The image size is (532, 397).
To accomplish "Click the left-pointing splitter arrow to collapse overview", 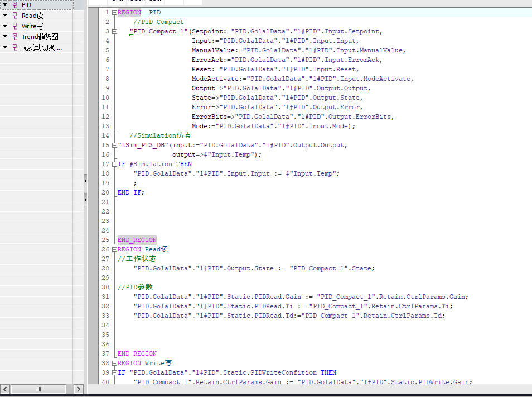I will (85, 181).
